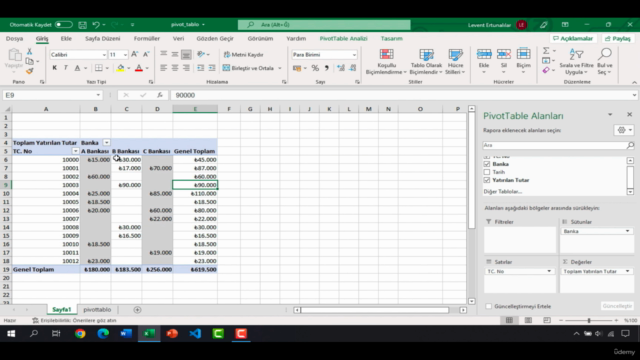Open PivotTable fields pane tools gear dropdown
640x360 pixels.
point(624,130)
